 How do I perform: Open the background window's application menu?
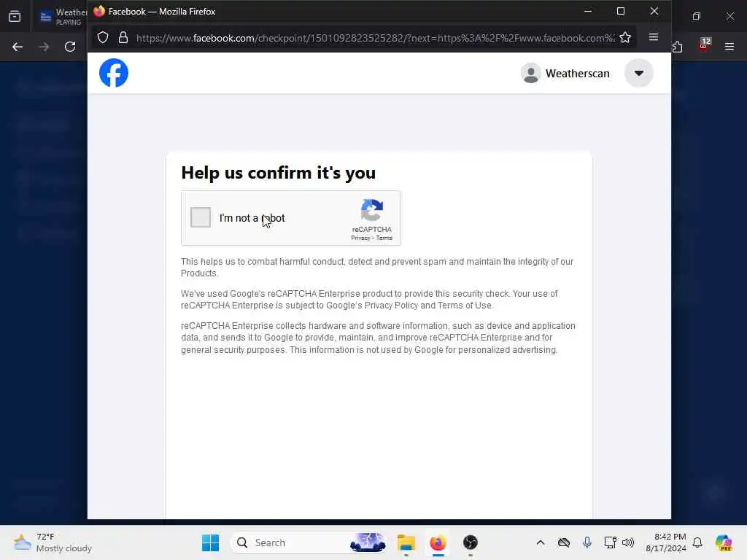[729, 47]
